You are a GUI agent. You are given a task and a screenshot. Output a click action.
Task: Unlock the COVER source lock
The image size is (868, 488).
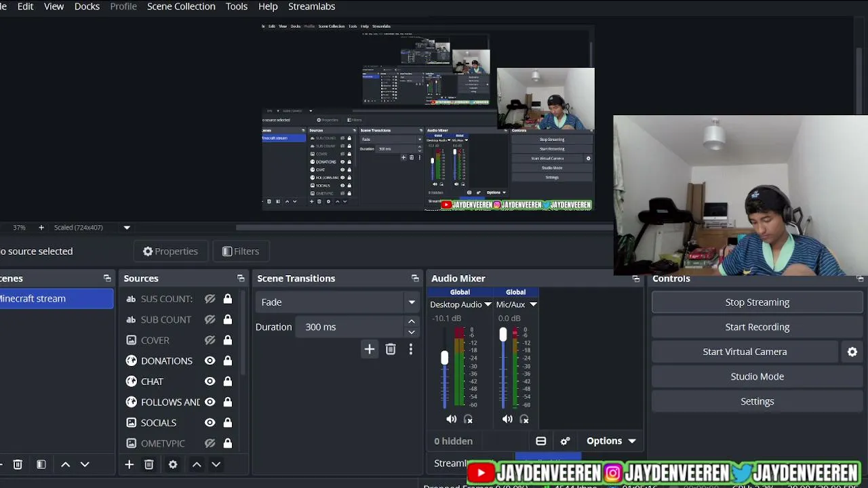pos(228,340)
